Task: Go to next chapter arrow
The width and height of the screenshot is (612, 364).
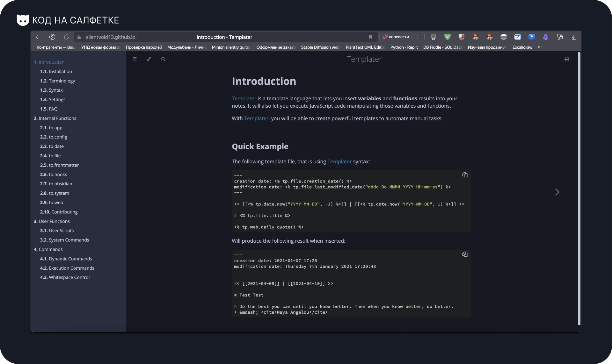Action: point(557,192)
